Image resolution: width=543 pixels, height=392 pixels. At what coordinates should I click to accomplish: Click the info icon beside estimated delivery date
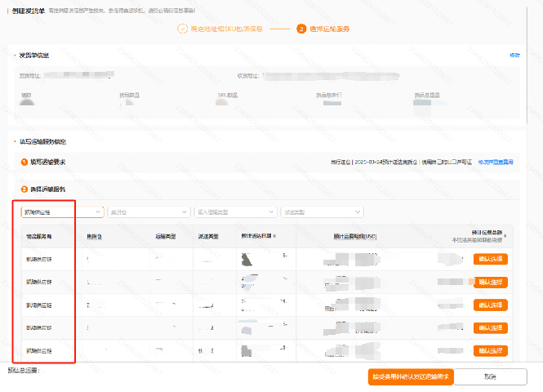pos(274,236)
